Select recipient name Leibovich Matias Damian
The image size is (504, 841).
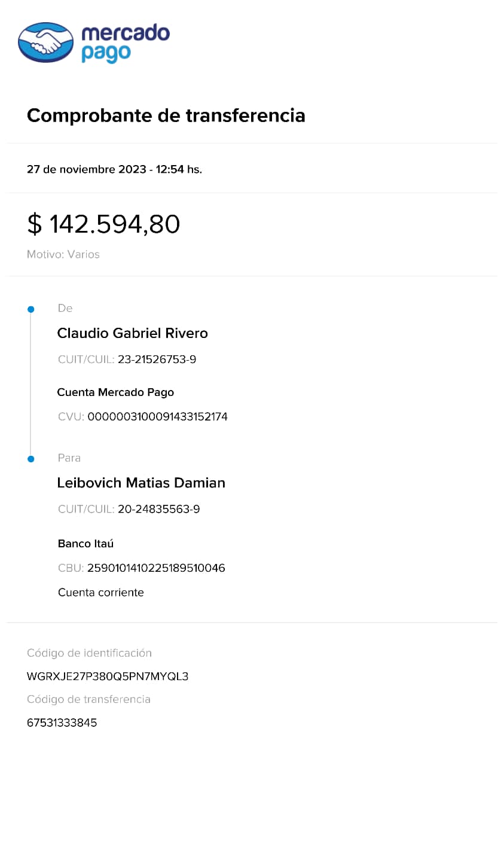click(x=141, y=483)
